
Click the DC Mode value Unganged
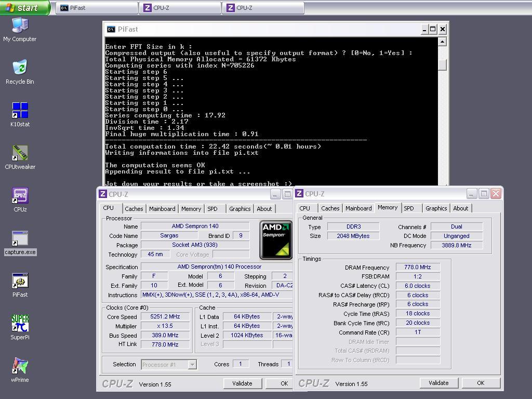[457, 236]
